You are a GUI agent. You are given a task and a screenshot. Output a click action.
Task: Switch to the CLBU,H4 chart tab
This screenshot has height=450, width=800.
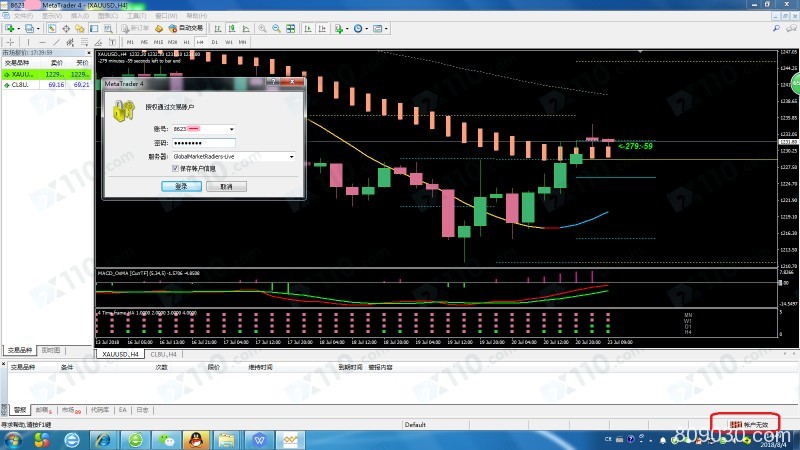pos(163,354)
